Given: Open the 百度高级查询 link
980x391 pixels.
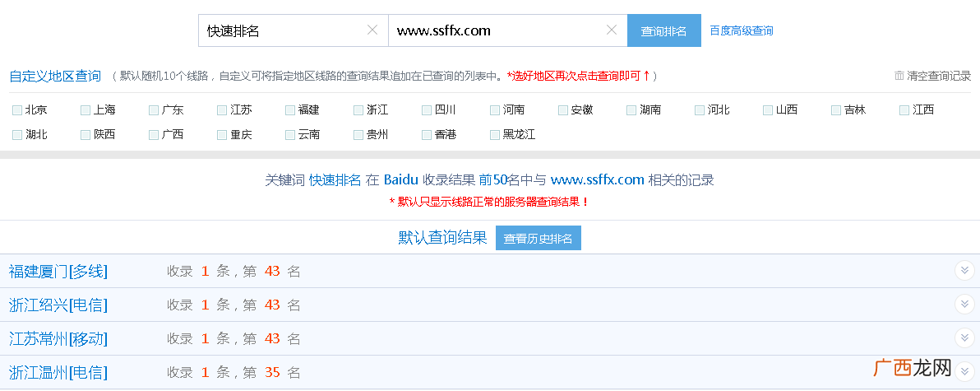Looking at the screenshot, I should [x=742, y=30].
